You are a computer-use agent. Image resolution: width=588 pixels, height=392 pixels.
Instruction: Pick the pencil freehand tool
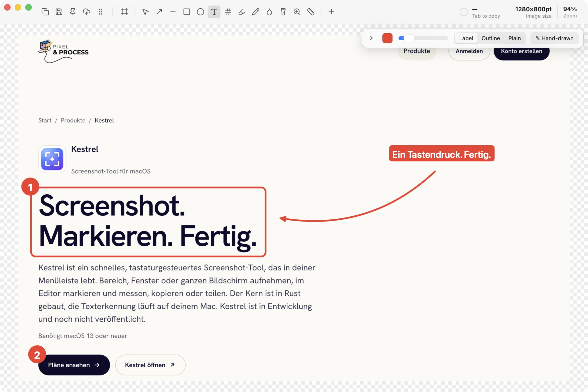256,12
